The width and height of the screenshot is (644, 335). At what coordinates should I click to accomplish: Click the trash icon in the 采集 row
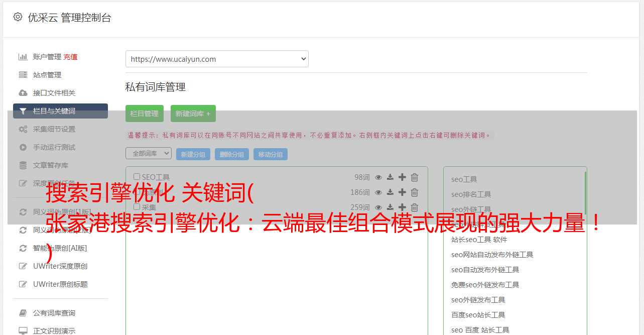[415, 207]
